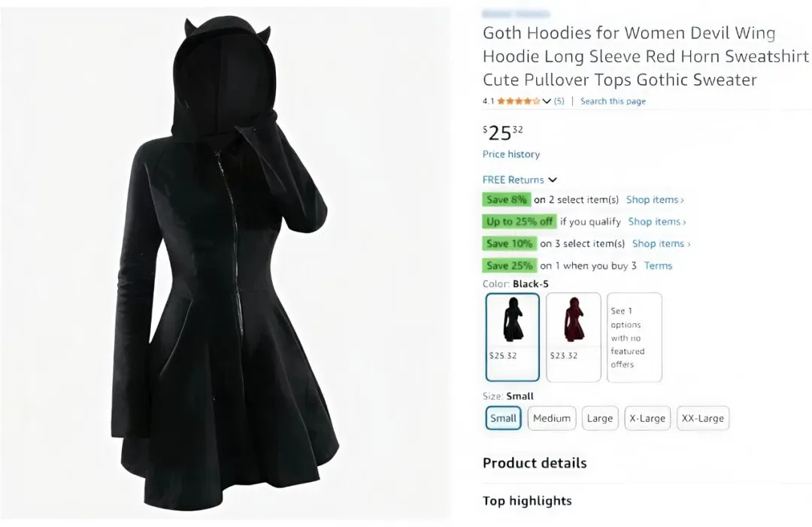Open the 5 reviews count link
This screenshot has width=812, height=527.
[559, 101]
